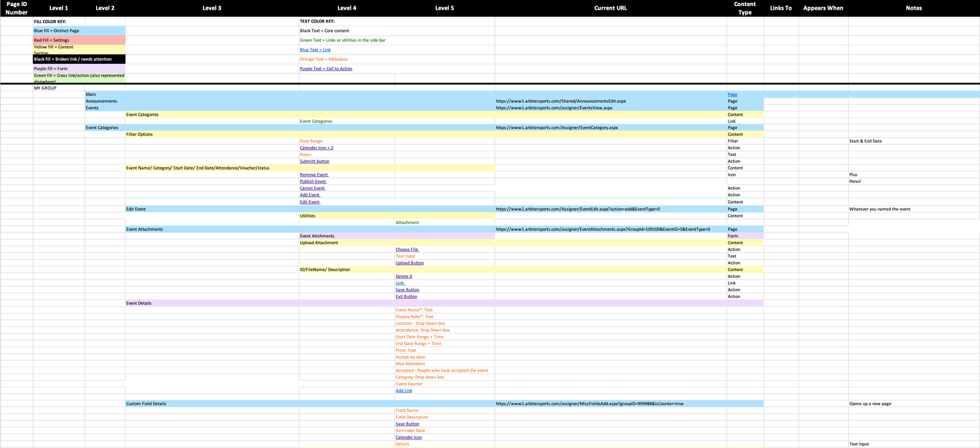980x448 pixels.
Task: Click the Level 4 column header
Action: (x=347, y=8)
